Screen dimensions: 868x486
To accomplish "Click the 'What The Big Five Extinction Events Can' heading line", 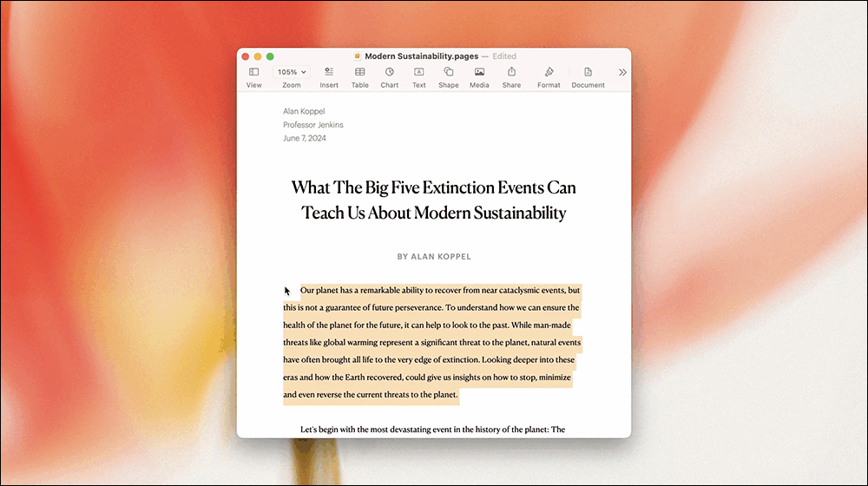I will pyautogui.click(x=433, y=187).
